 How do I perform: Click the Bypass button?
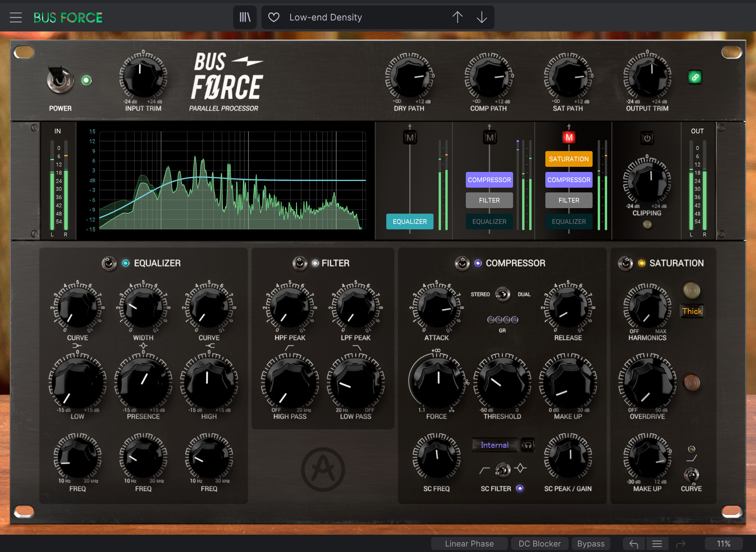point(591,544)
